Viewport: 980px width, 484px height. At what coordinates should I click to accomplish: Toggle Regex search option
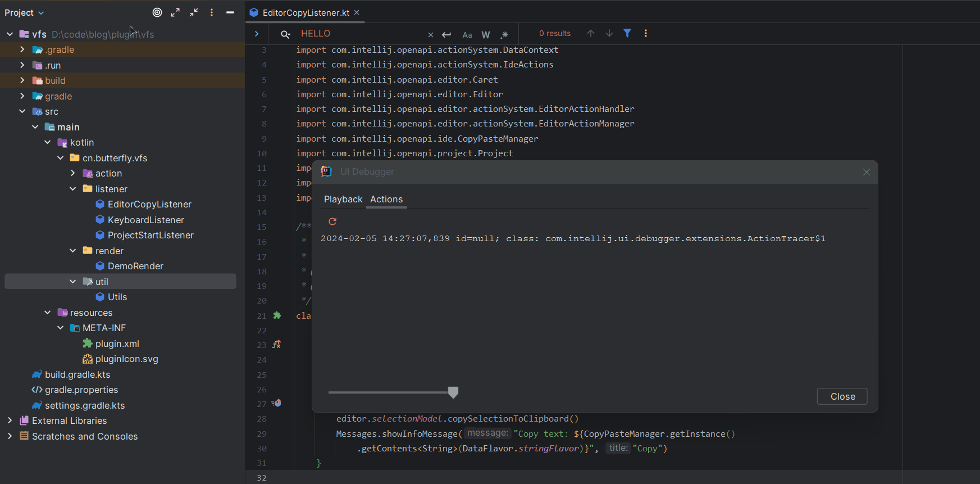[504, 35]
